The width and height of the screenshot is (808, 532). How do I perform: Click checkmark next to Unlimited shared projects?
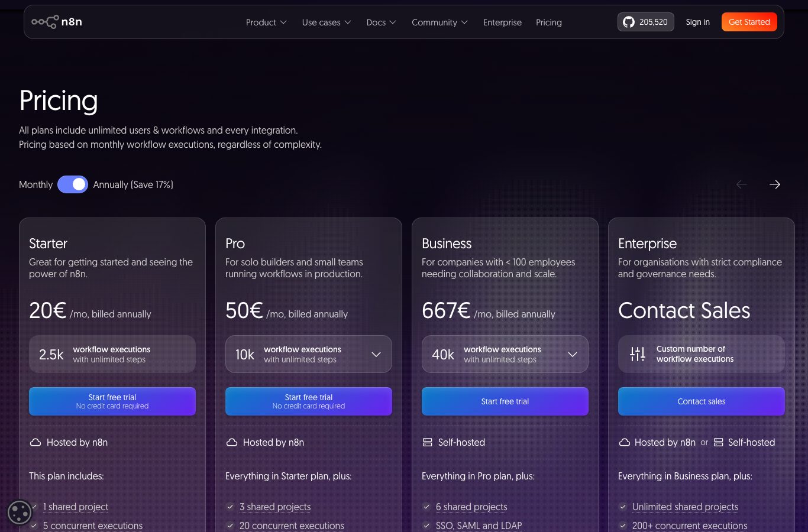(623, 507)
